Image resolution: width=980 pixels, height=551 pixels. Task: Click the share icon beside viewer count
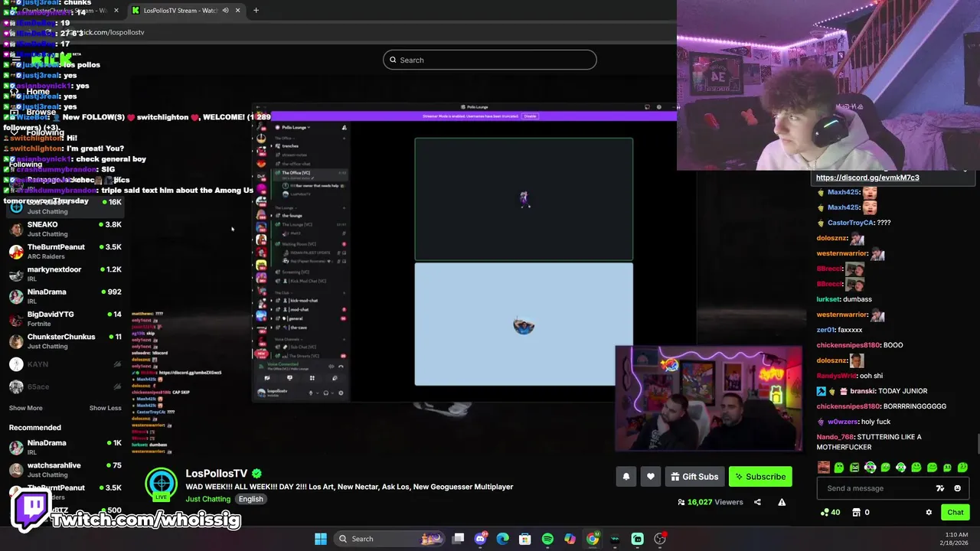[757, 502]
